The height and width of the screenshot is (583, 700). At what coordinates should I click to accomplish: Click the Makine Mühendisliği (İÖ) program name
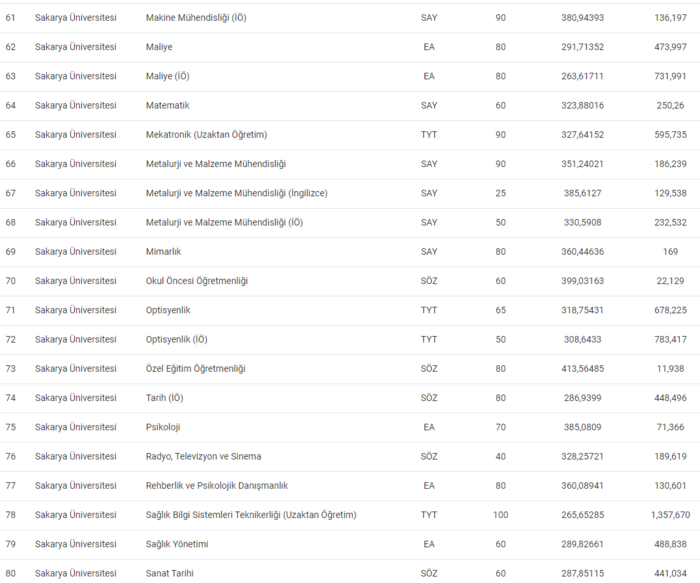(196, 18)
